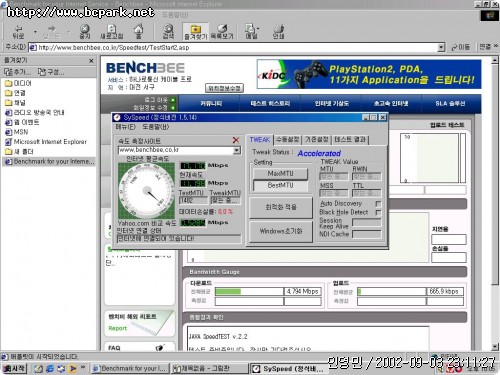Click the Refresh icon in IE toolbar

tap(112, 31)
